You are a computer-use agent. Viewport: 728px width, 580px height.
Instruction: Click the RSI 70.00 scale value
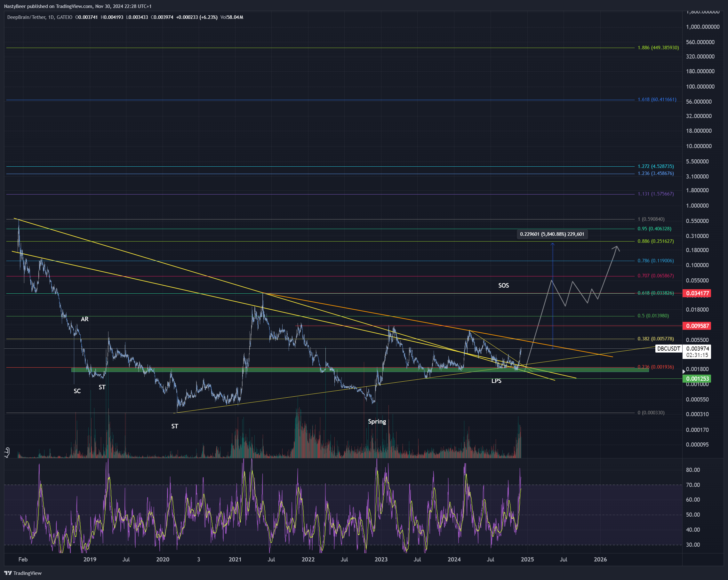(x=693, y=485)
